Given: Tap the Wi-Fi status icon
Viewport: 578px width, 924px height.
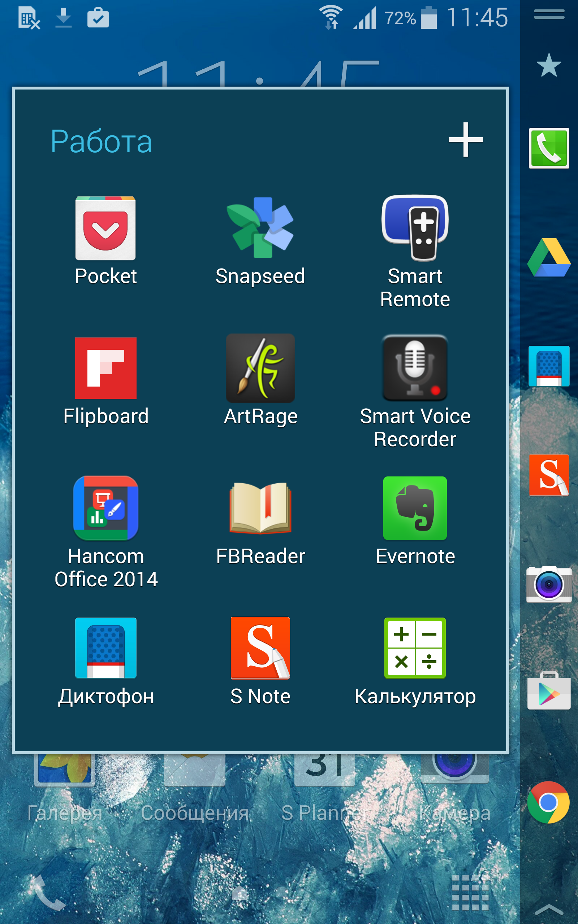Looking at the screenshot, I should (331, 18).
